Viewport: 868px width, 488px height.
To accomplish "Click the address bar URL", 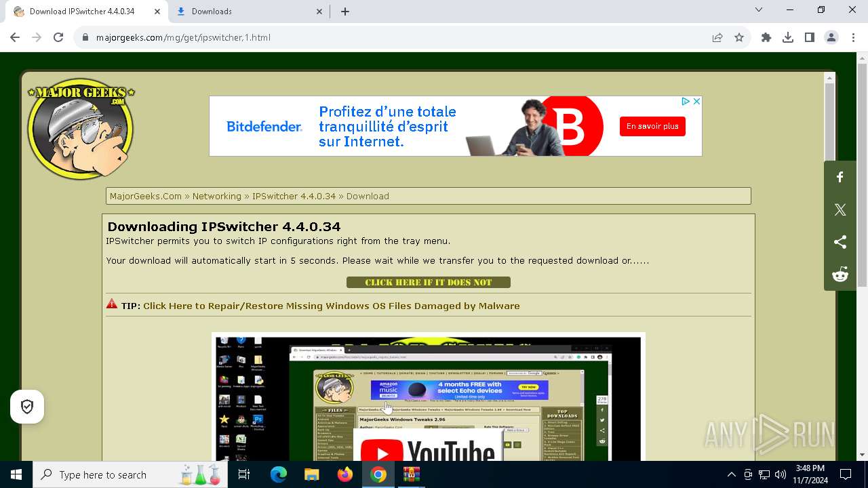I will (x=183, y=37).
